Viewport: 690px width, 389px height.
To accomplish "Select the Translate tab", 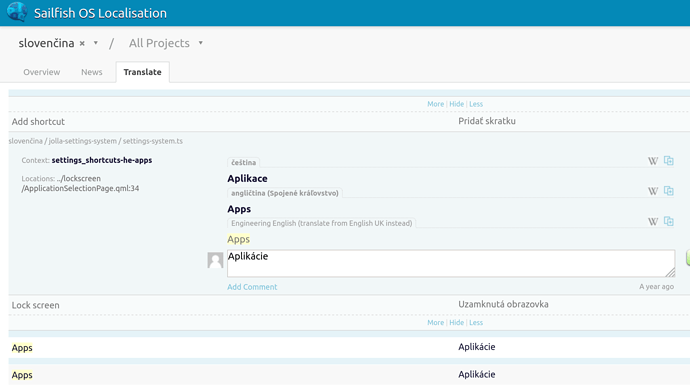I will (143, 72).
